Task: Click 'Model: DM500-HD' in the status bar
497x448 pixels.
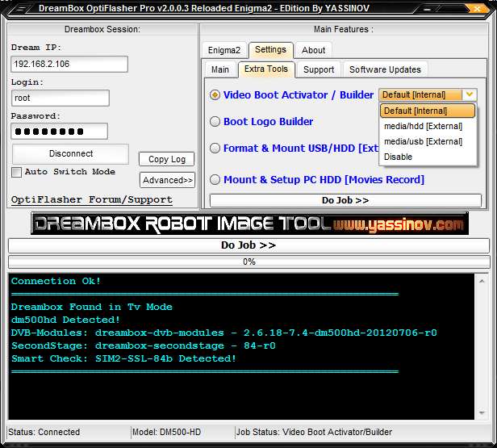Action: [166, 432]
